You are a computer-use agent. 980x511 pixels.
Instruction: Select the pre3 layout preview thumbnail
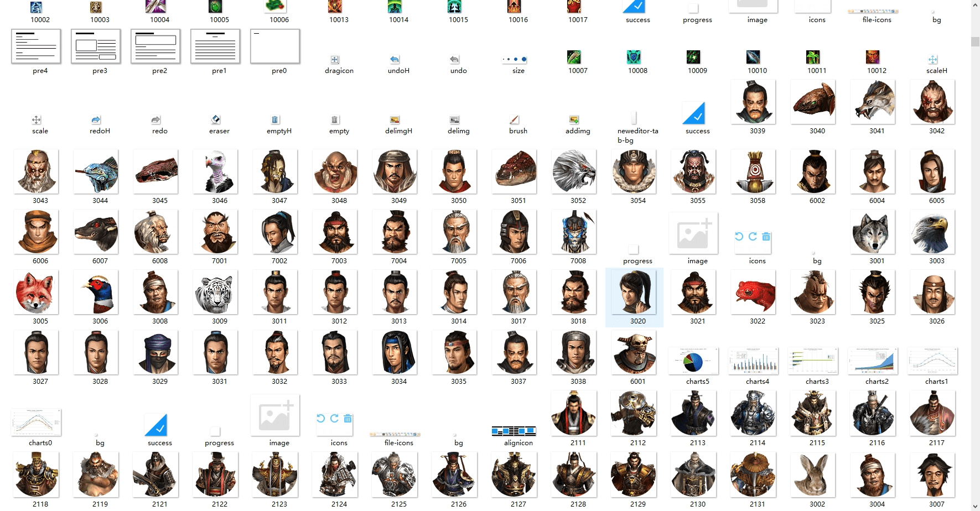pos(96,46)
